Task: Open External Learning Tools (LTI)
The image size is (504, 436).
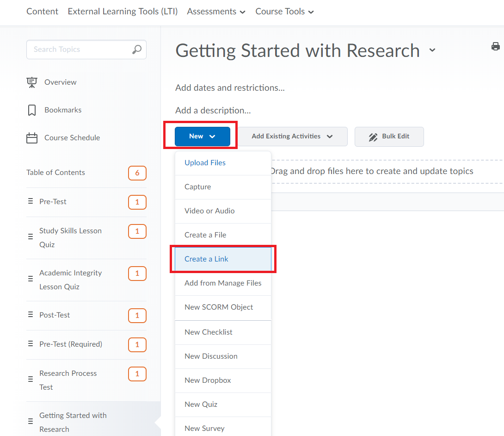Action: 123,12
